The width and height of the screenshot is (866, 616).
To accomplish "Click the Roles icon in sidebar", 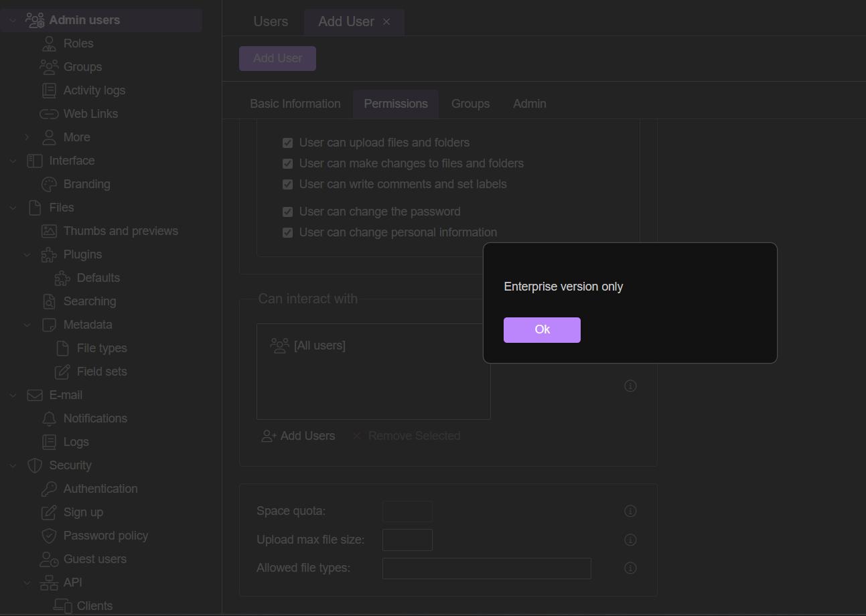I will (x=49, y=44).
